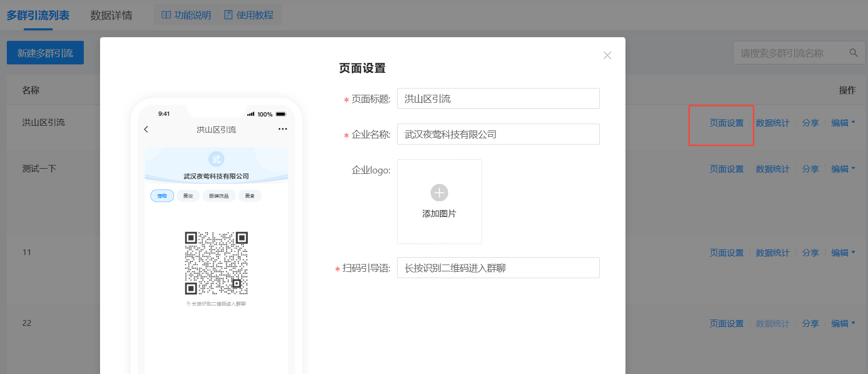Viewport: 868px width, 374px height.
Task: Tap the back arrow in phone preview
Action: 146,129
